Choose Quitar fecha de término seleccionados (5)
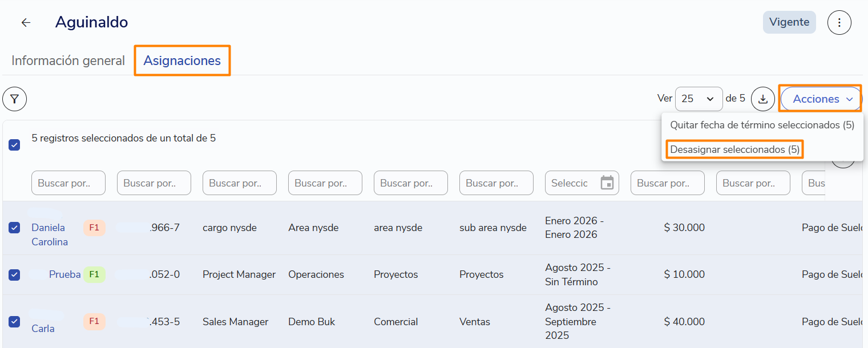The image size is (868, 348). 762,125
